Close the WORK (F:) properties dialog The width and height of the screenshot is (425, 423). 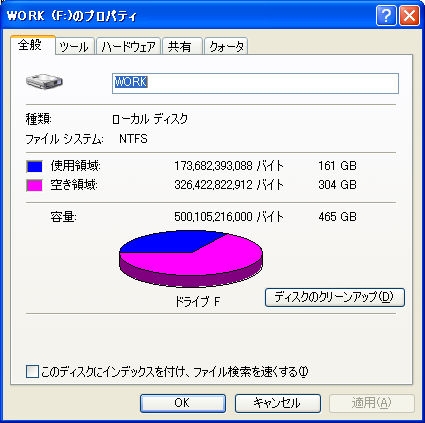pyautogui.click(x=409, y=16)
